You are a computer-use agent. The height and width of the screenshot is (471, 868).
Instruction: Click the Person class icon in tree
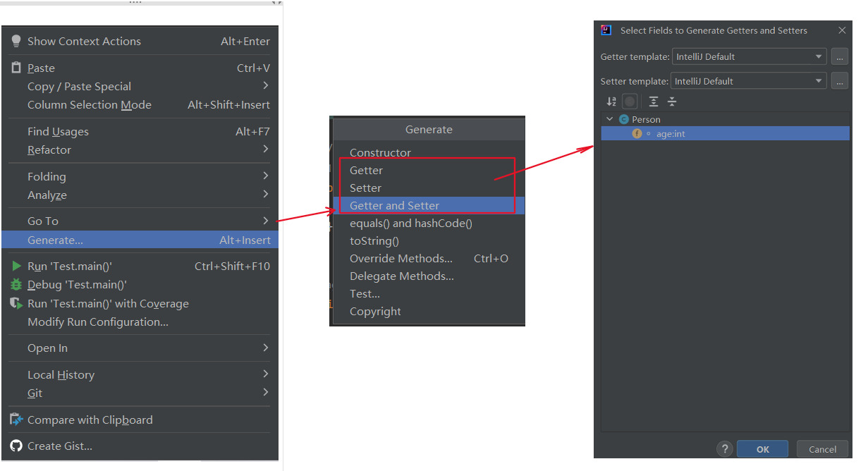coord(624,120)
